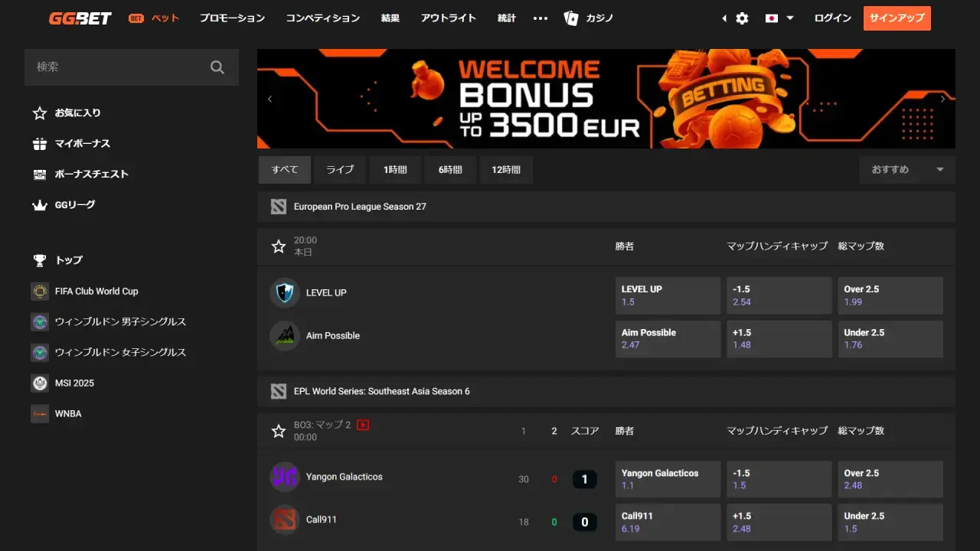Open the コンペティション menu

323,18
